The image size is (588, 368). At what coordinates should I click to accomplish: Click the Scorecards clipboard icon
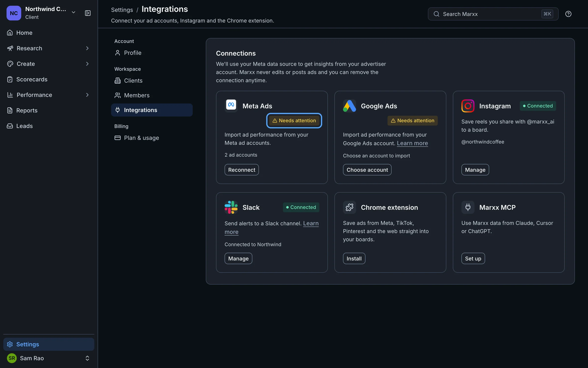point(10,79)
